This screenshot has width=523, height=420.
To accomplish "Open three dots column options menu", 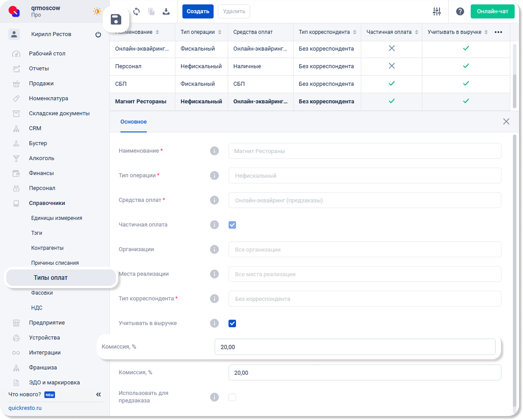I will [x=498, y=32].
